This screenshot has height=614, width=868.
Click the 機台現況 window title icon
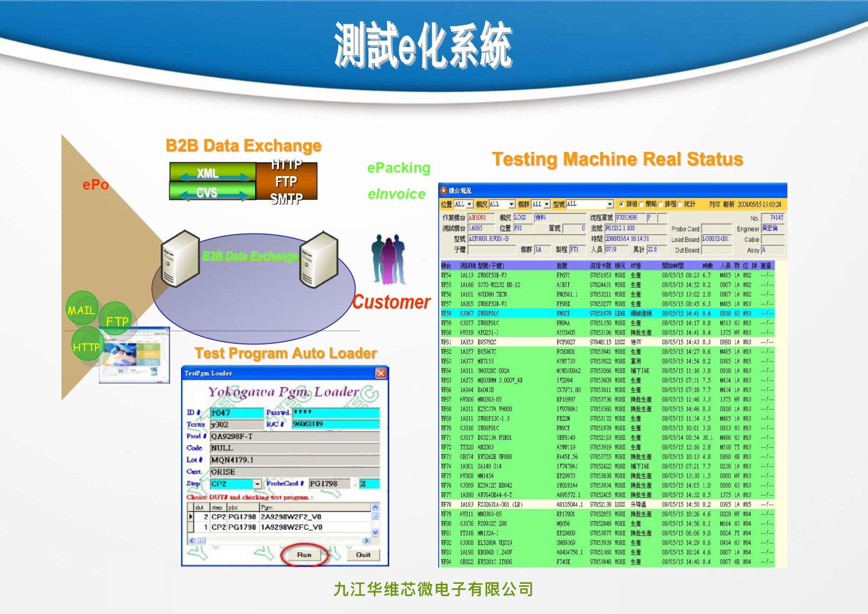click(444, 190)
